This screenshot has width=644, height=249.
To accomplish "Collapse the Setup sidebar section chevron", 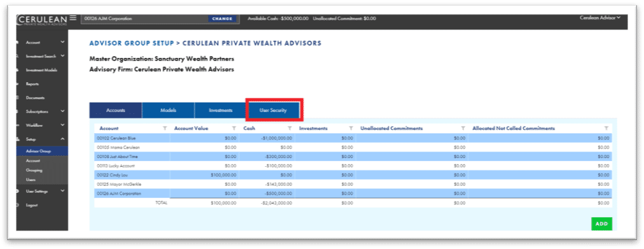I will 62,139.
